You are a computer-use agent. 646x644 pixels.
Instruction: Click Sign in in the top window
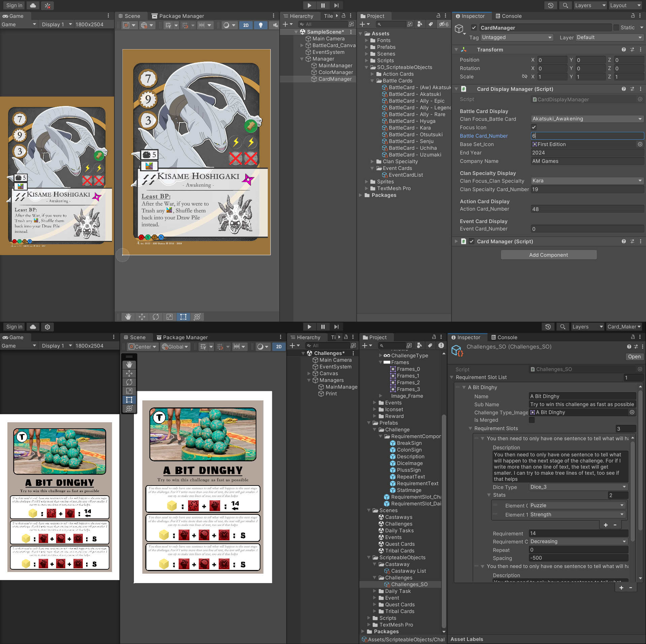pos(14,5)
